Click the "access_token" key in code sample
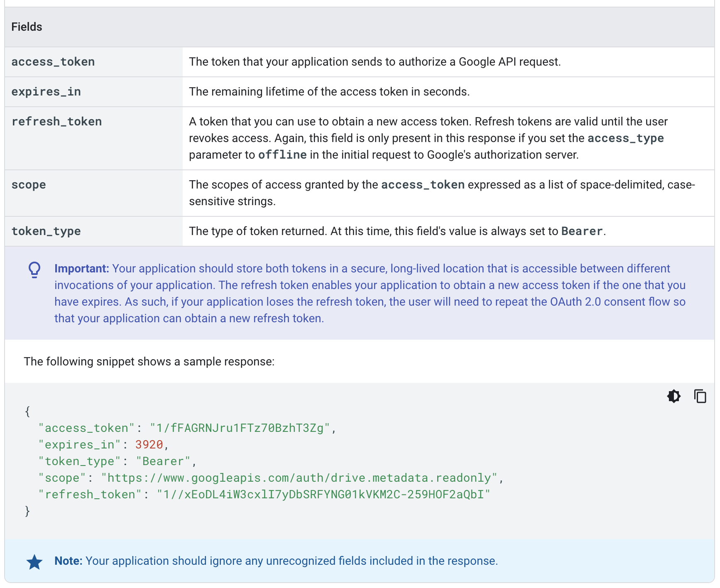The height and width of the screenshot is (588, 720). coord(86,428)
